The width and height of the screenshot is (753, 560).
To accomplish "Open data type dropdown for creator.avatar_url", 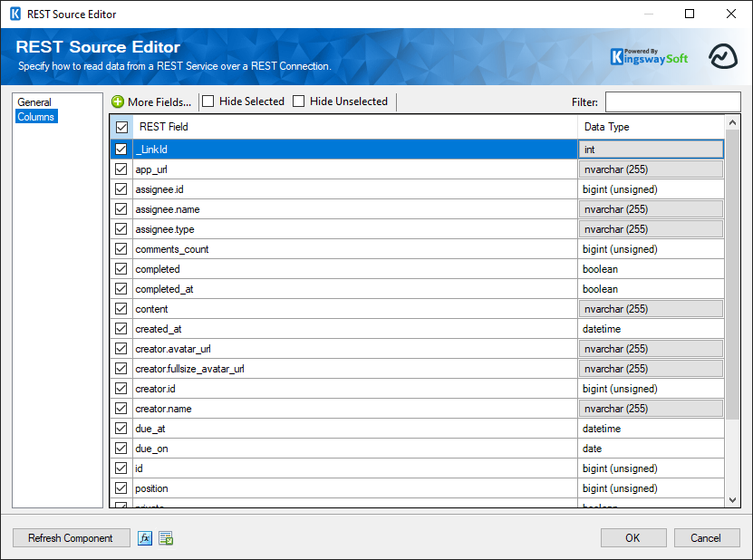I will 651,349.
